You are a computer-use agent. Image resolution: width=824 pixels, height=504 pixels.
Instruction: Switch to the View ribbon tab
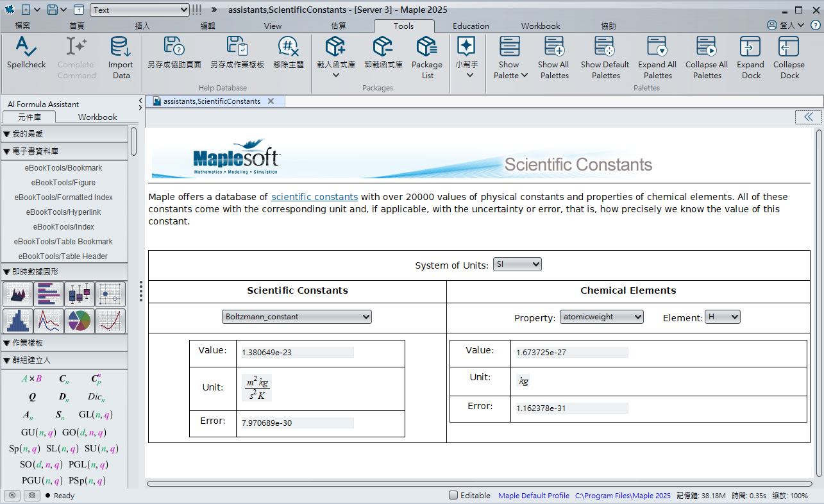[x=273, y=26]
